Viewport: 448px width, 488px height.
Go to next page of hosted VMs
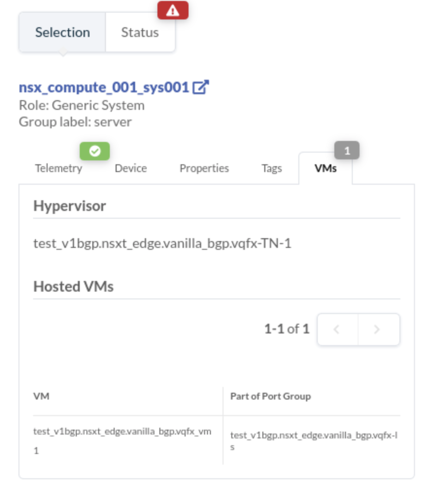click(x=378, y=330)
